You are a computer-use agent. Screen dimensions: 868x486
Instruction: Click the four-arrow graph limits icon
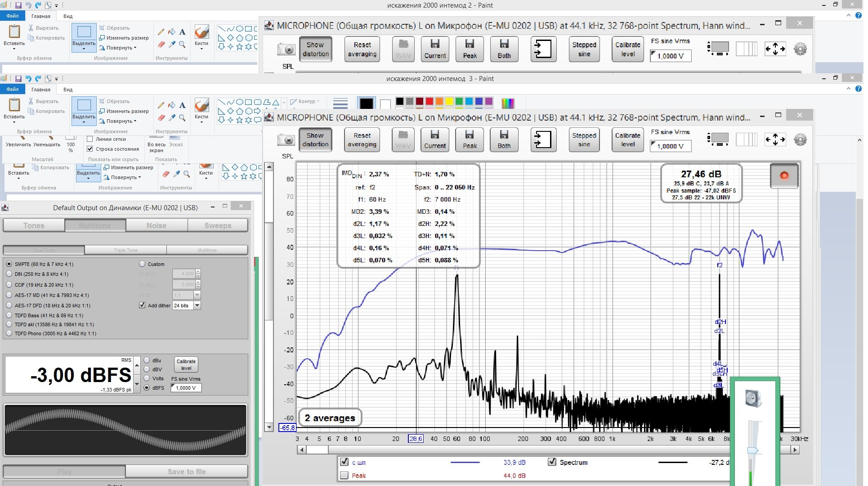tap(775, 140)
